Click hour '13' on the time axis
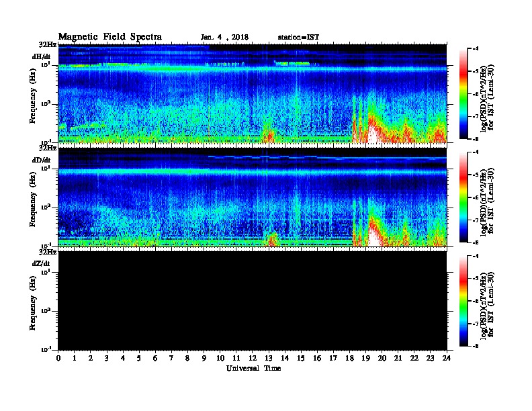The image size is (532, 411). 269,359
